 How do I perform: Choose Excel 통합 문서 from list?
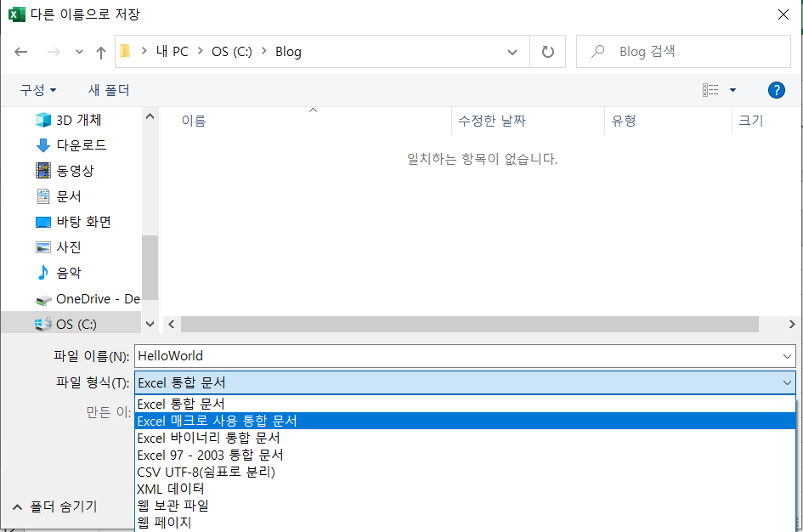point(465,404)
